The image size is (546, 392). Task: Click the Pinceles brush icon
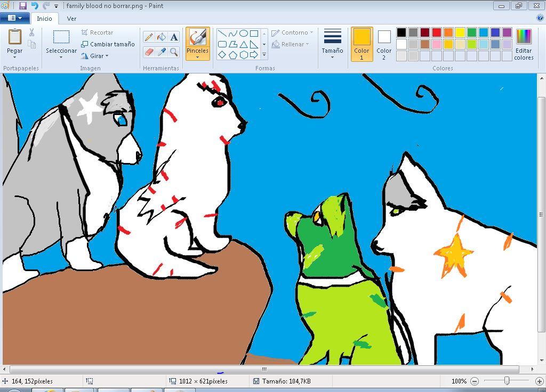pos(198,37)
